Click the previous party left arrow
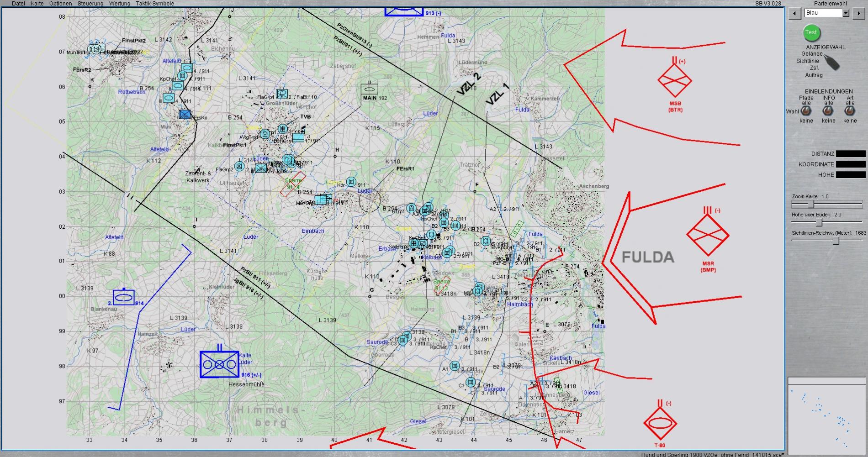The image size is (868, 457). (x=795, y=13)
